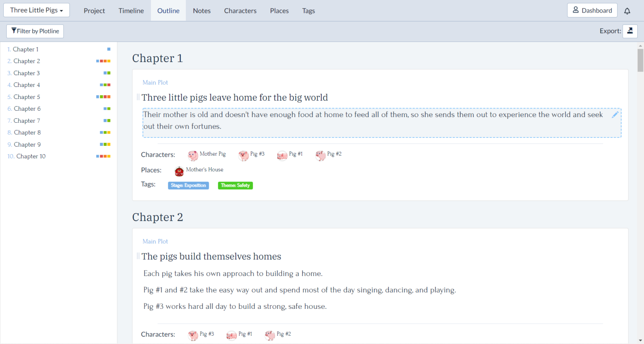Grab the drag handle beside Chapter 1 card title

(x=138, y=97)
